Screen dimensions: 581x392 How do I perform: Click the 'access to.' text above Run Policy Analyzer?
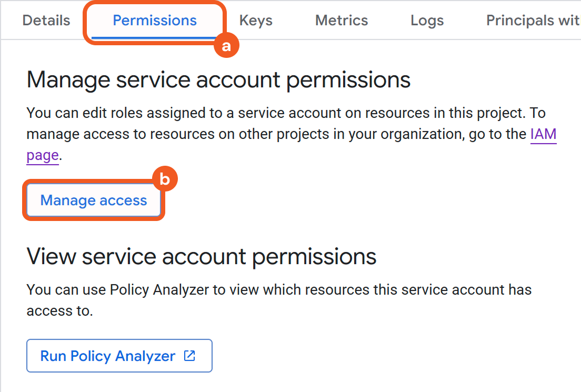(59, 311)
